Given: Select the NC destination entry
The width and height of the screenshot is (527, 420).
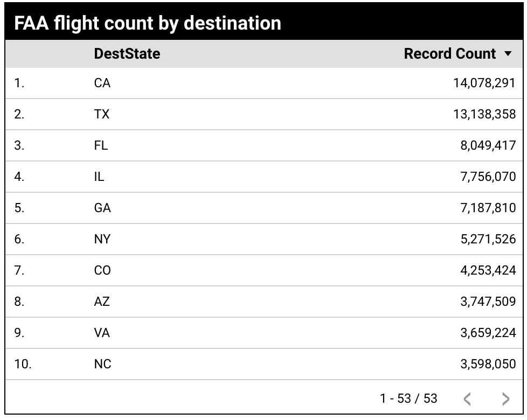Looking at the screenshot, I should tap(102, 364).
